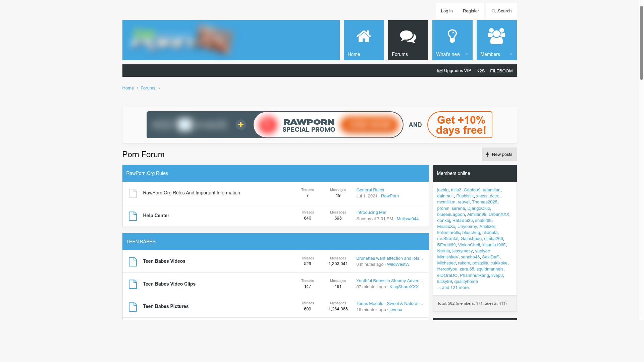This screenshot has width=644, height=362.
Task: Expand the Members dropdown arrow
Action: (511, 54)
